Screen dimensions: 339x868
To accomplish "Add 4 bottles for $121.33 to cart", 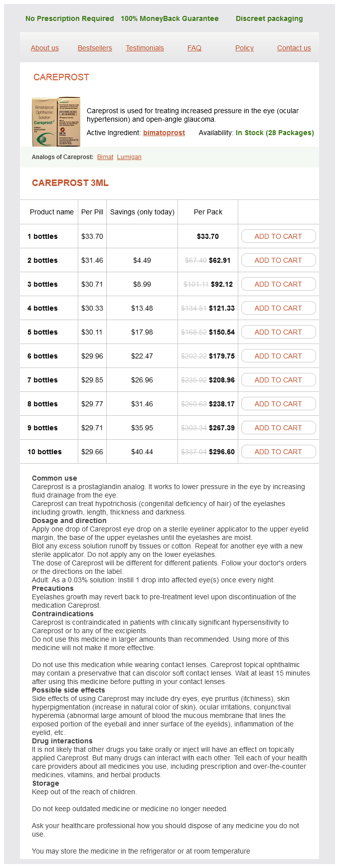I will click(x=278, y=308).
